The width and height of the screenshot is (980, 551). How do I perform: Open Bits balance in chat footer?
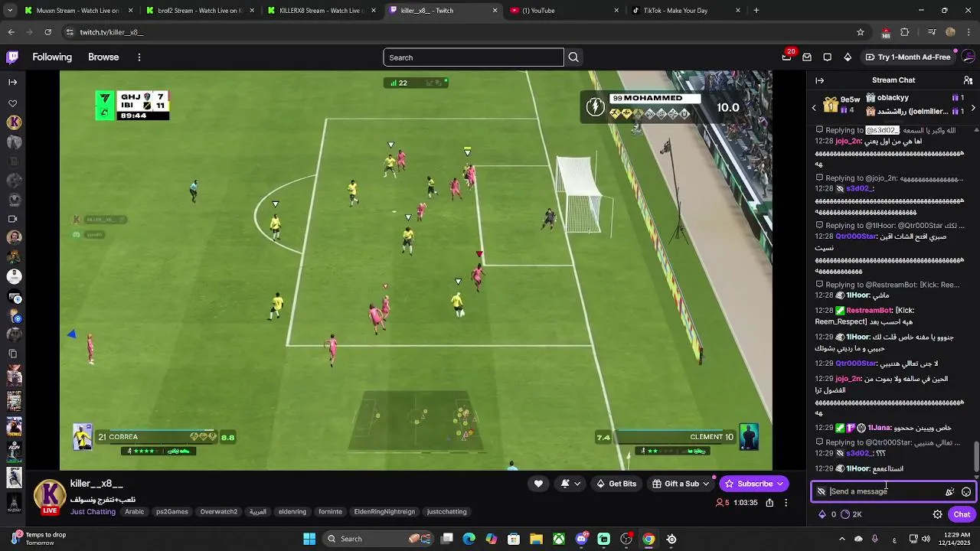[827, 514]
